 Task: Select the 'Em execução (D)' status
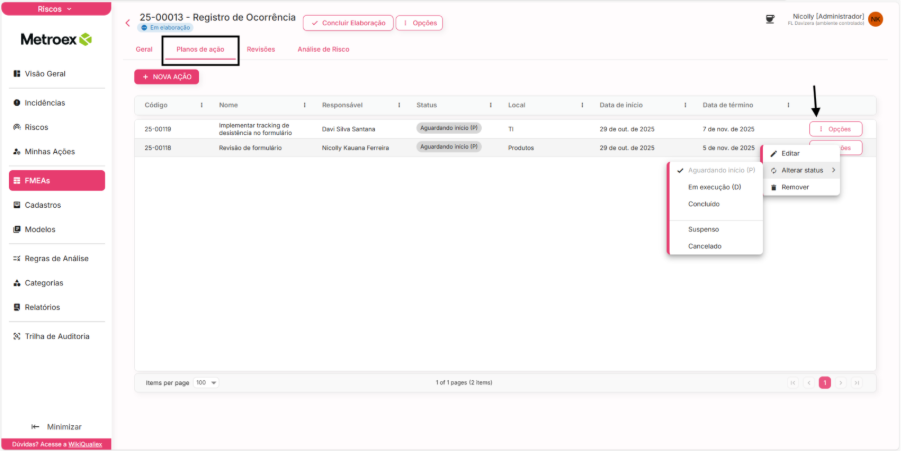[714, 187]
